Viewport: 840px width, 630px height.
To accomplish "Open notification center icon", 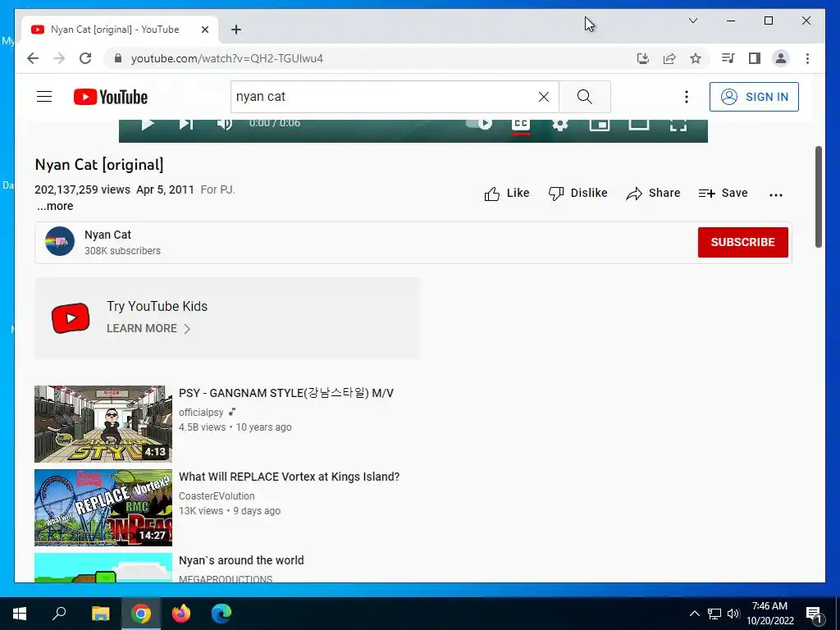I will (x=814, y=614).
